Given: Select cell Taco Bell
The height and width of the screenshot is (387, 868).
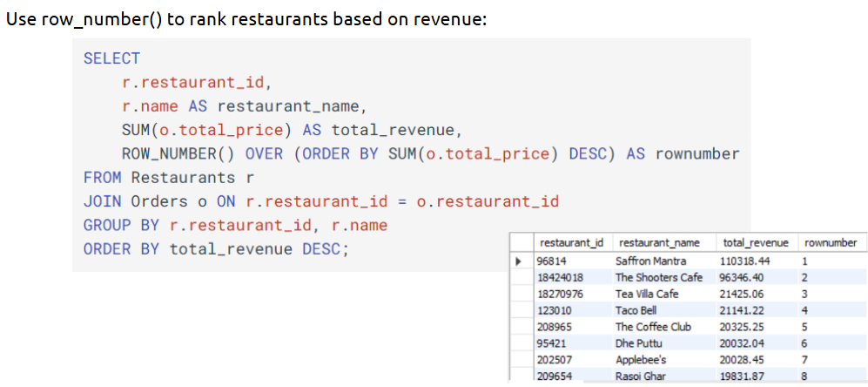Looking at the screenshot, I should tap(636, 310).
